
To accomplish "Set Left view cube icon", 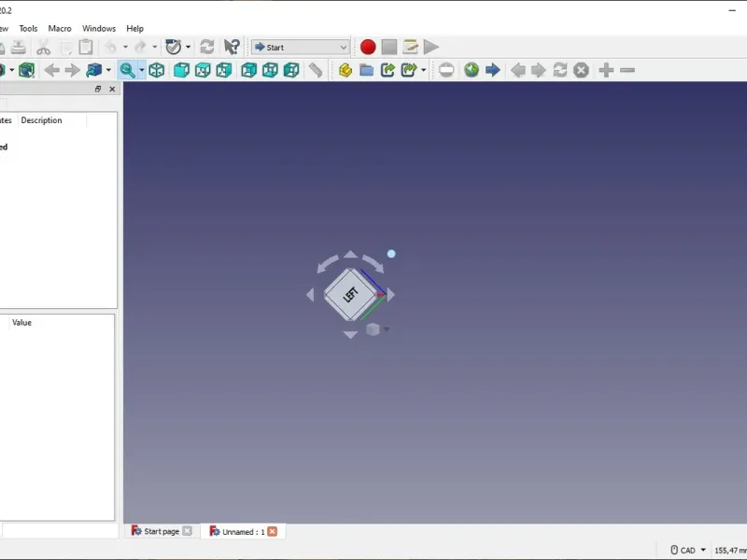I will 291,71.
